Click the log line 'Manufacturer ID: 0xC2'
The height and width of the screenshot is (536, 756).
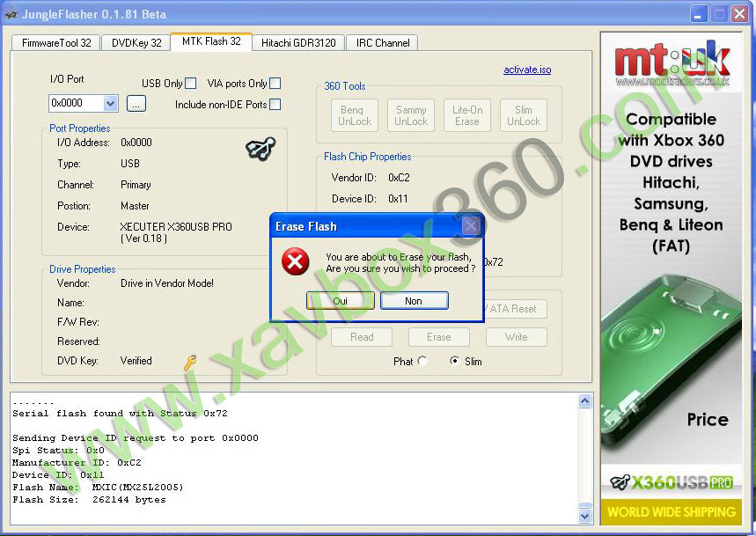(x=77, y=463)
